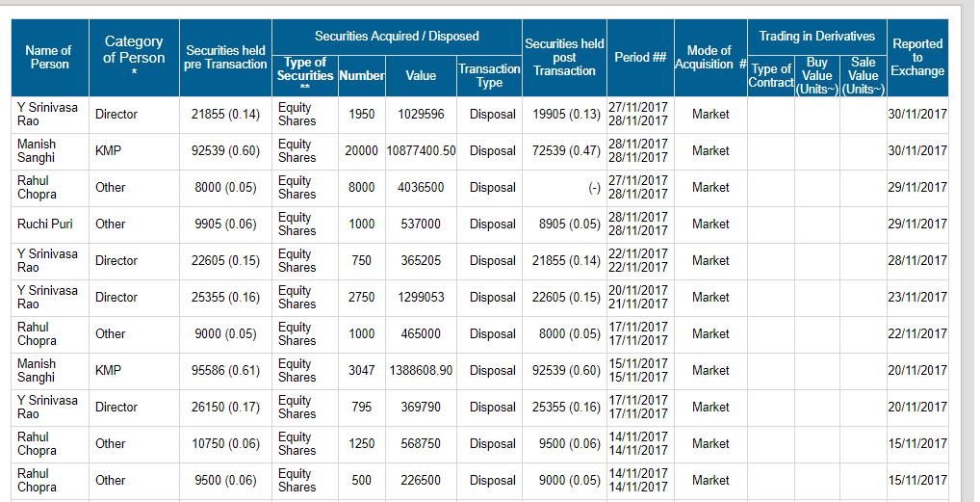Select the 'Type of Contract' sub-header
The height and width of the screenshot is (502, 980).
[x=771, y=75]
